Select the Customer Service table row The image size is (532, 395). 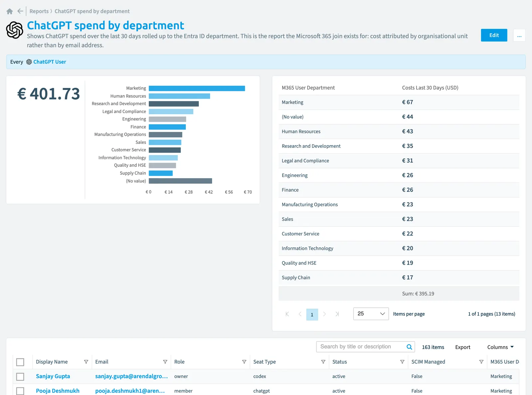pyautogui.click(x=399, y=234)
